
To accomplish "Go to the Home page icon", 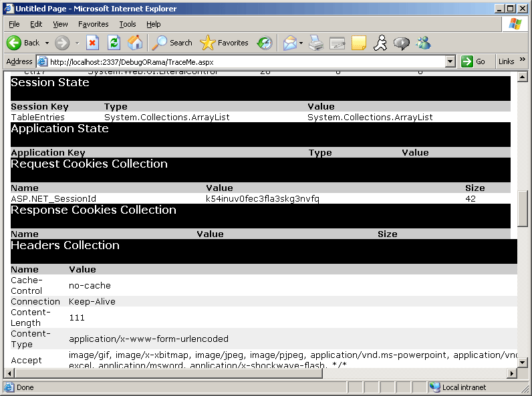I will [135, 43].
